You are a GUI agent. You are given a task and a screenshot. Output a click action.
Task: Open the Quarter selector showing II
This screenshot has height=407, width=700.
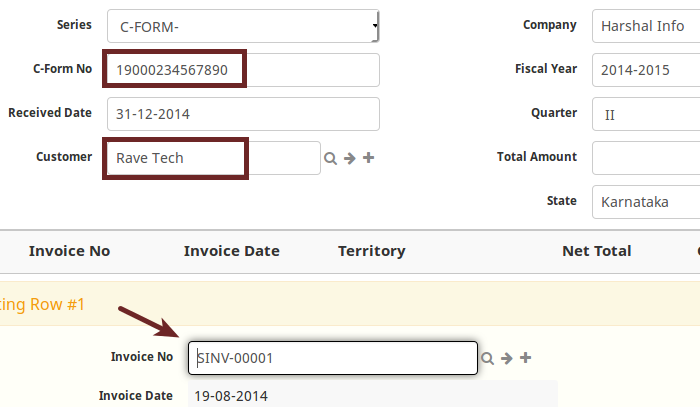pos(645,114)
